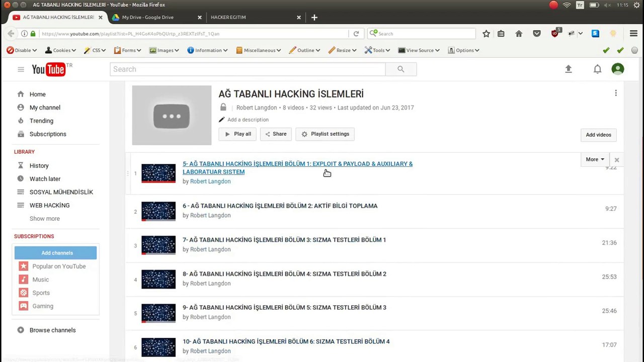This screenshot has height=362, width=644.
Task: Close the HACKER EGITIM tab
Action: 299,17
